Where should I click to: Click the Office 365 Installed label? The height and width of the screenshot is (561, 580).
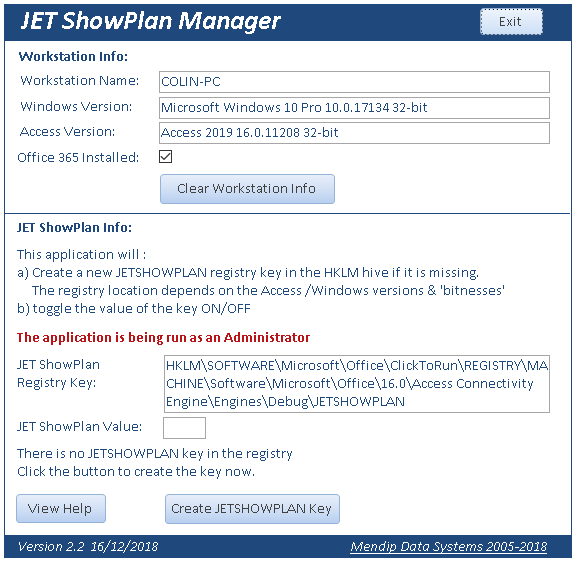click(x=78, y=158)
